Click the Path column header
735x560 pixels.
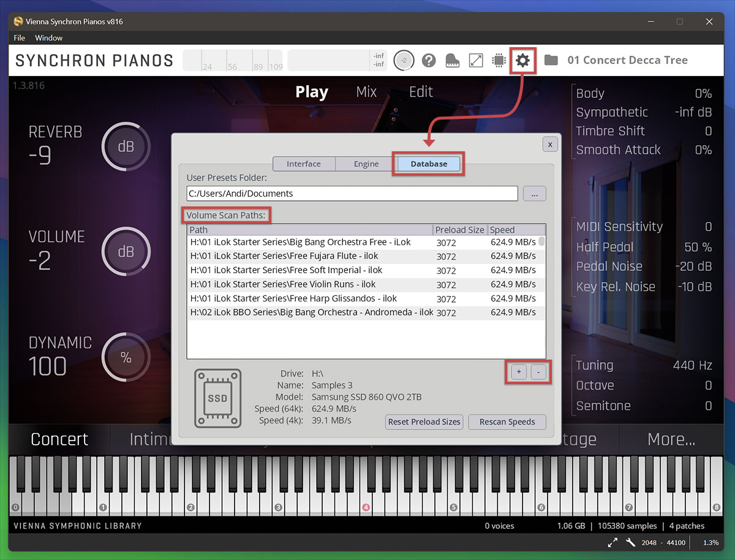coord(310,230)
